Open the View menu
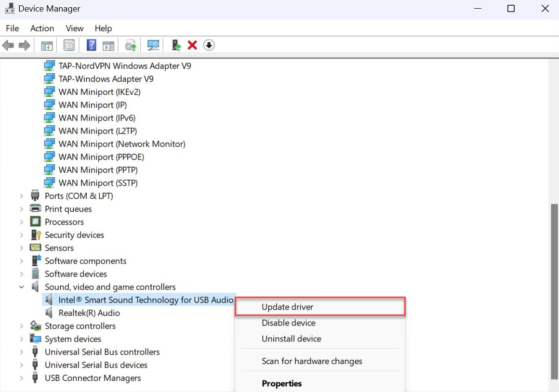This screenshot has height=392, width=559. point(75,28)
